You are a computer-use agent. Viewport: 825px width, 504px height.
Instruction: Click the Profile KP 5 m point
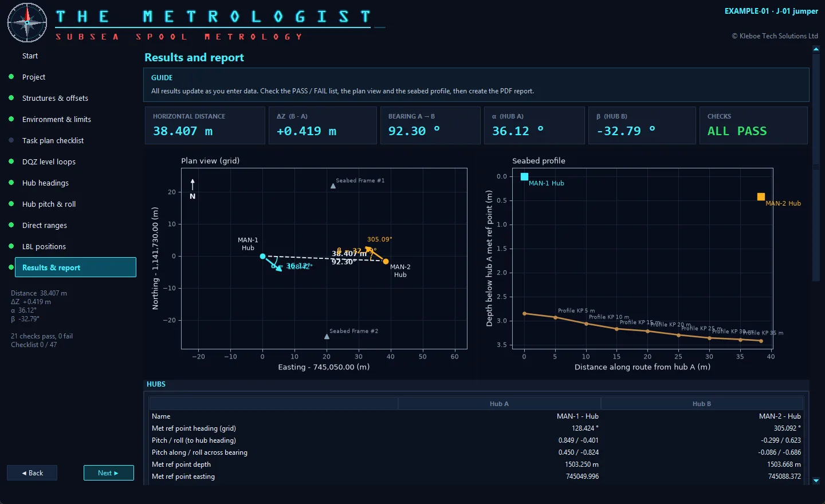click(x=555, y=317)
